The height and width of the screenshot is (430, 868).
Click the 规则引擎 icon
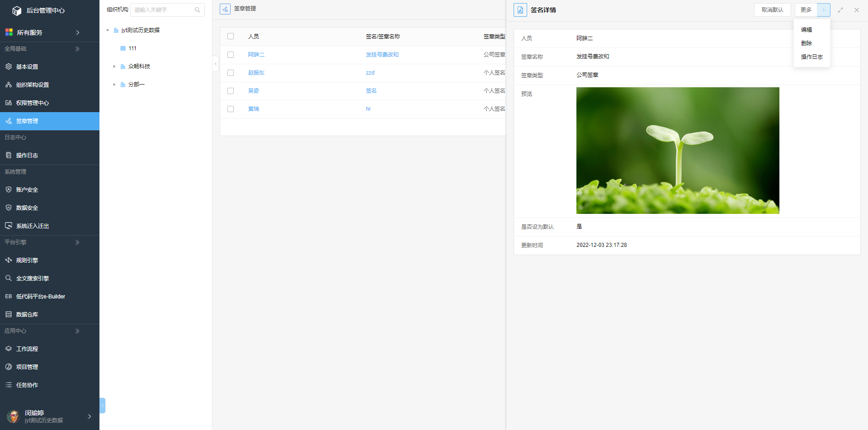tap(9, 260)
